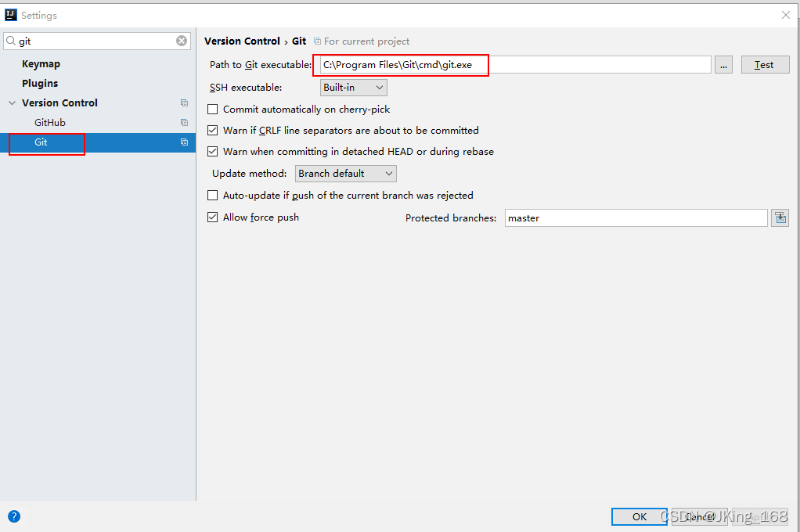Open help with the question mark icon
This screenshot has height=532, width=800.
tap(14, 516)
